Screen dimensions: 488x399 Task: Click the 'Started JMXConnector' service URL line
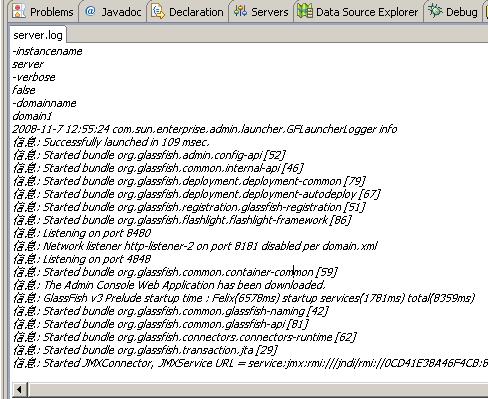point(250,363)
